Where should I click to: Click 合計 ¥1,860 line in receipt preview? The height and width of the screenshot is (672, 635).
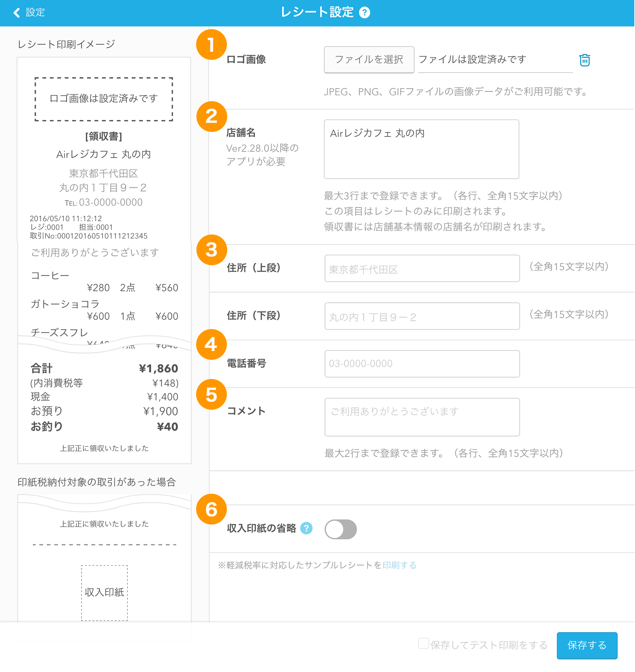[104, 368]
